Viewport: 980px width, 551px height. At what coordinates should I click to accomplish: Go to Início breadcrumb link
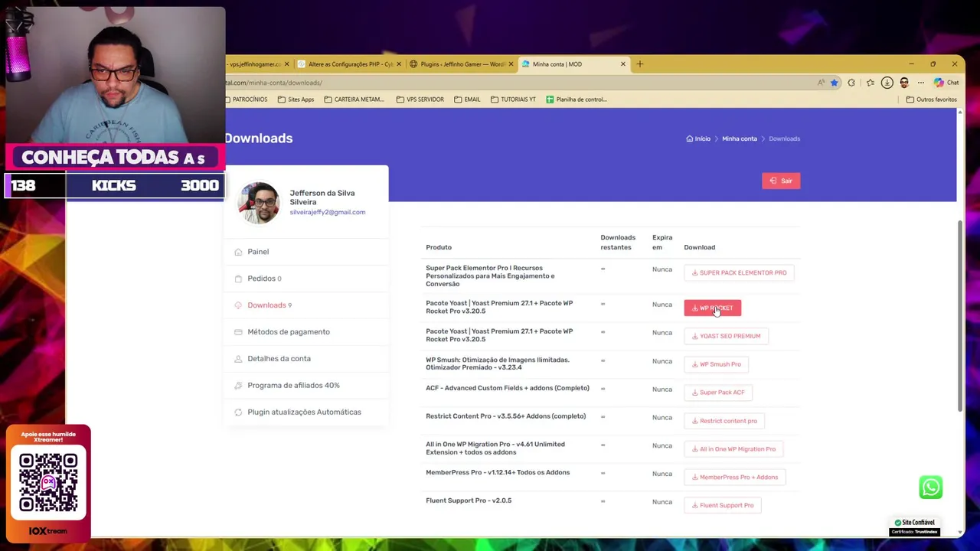pos(702,139)
